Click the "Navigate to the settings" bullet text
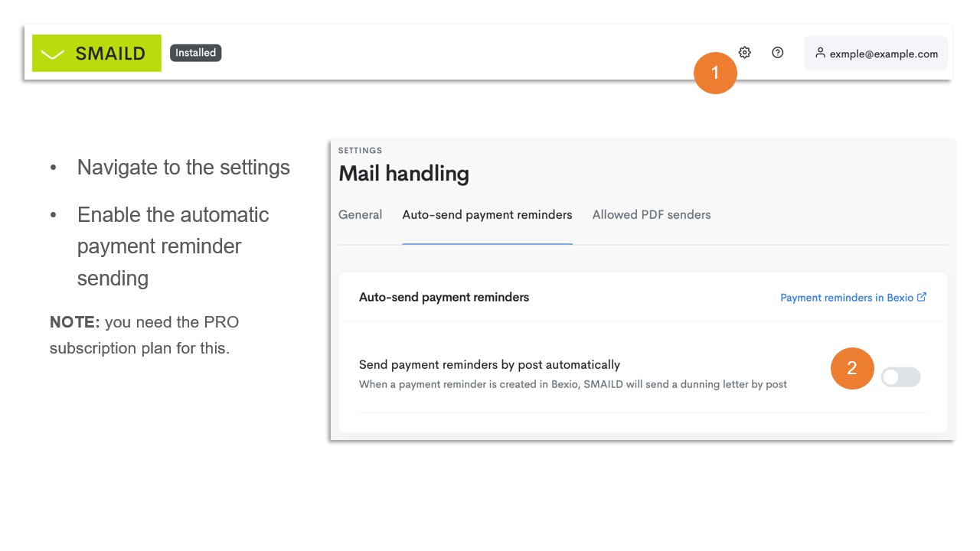 coord(183,168)
